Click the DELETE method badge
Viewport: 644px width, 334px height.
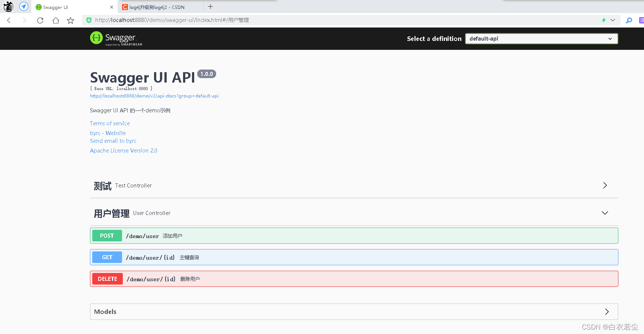108,279
